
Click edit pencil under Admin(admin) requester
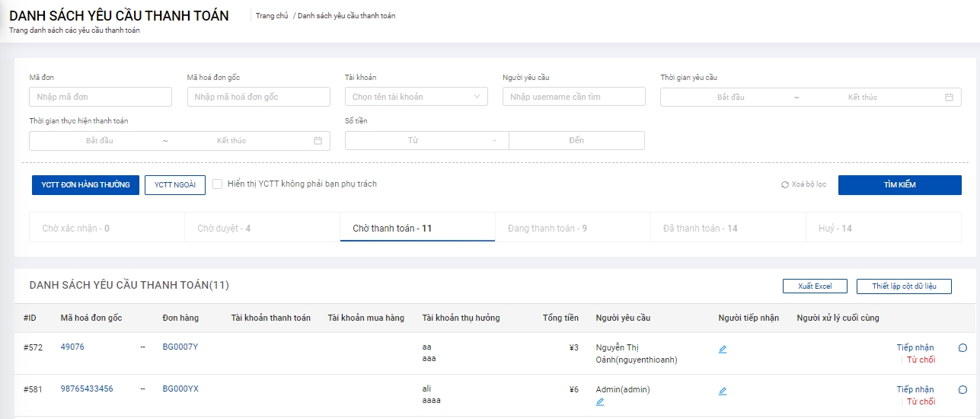click(x=600, y=401)
